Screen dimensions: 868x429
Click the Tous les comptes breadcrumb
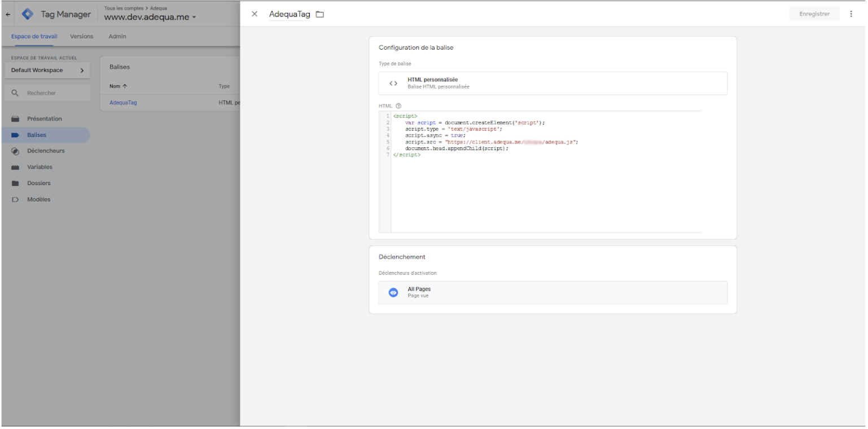(x=125, y=8)
